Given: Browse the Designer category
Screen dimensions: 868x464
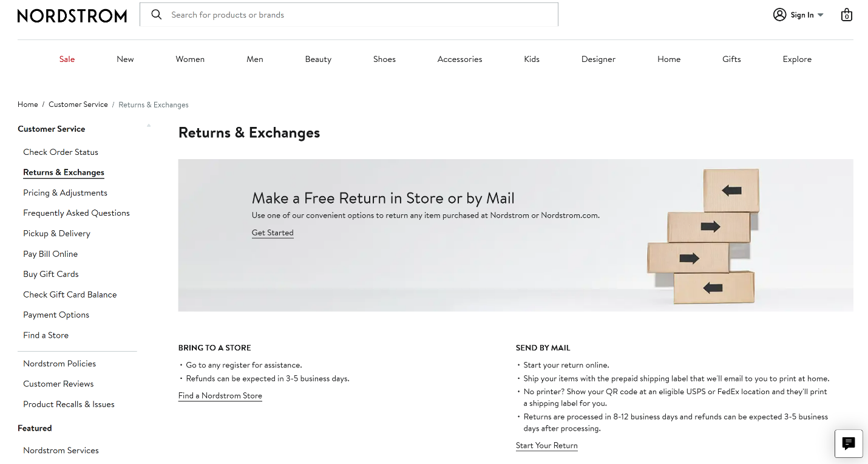Looking at the screenshot, I should 598,59.
